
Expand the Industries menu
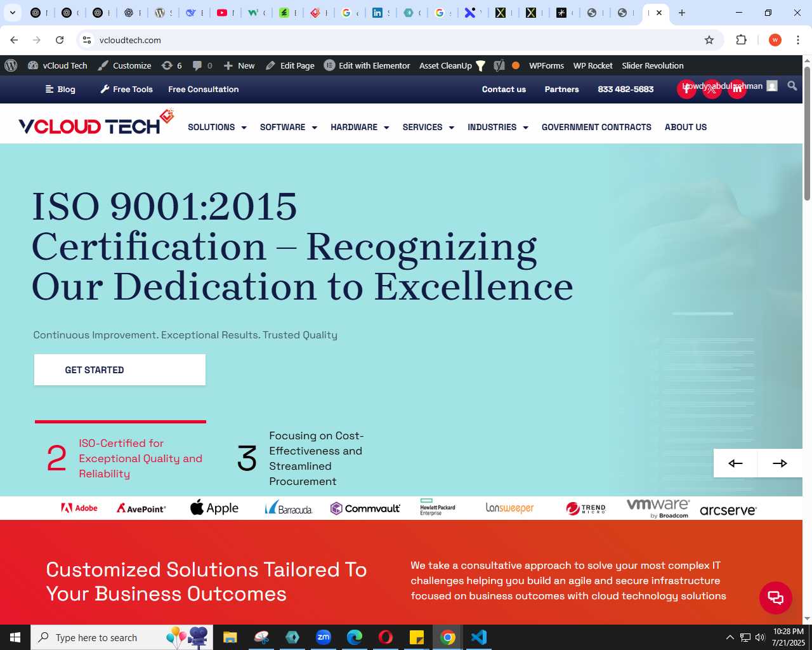[498, 127]
